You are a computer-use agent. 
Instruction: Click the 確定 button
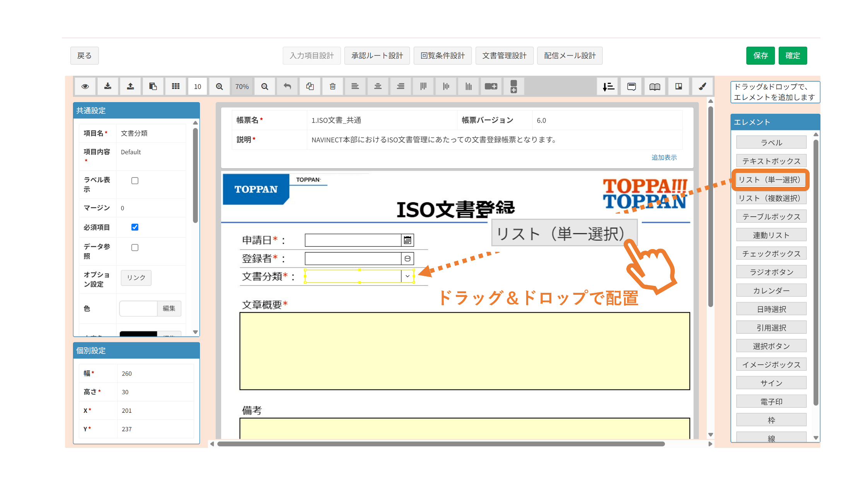pyautogui.click(x=793, y=56)
